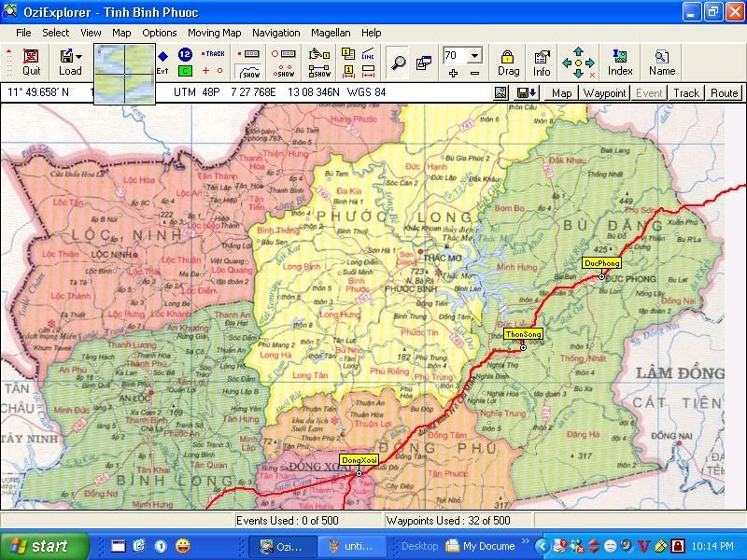Click the Waypoints Used status text
The width and height of the screenshot is (747, 560).
[448, 521]
